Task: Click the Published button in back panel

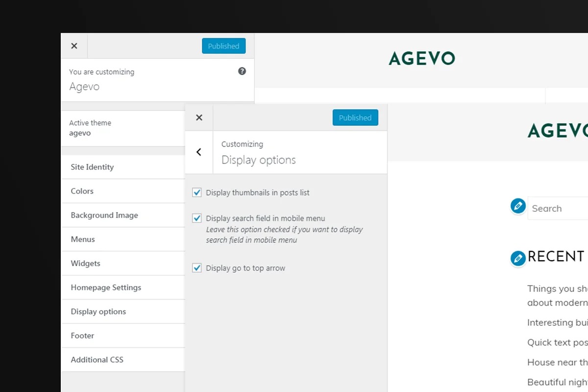Action: coord(223,46)
